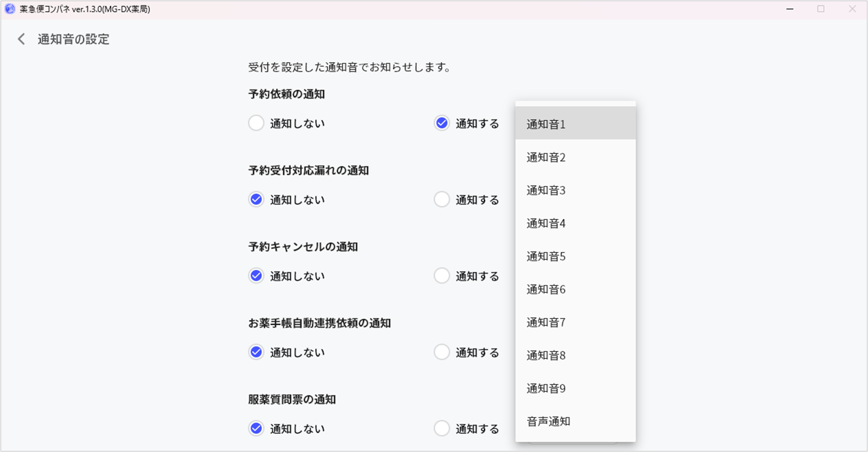The width and height of the screenshot is (868, 452).
Task: Choose 通知音3 from the dropdown list
Action: pyautogui.click(x=575, y=190)
